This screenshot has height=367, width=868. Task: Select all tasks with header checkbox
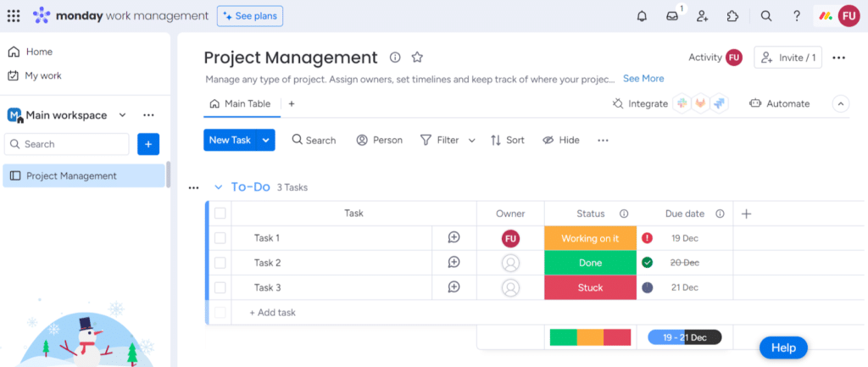pyautogui.click(x=220, y=214)
